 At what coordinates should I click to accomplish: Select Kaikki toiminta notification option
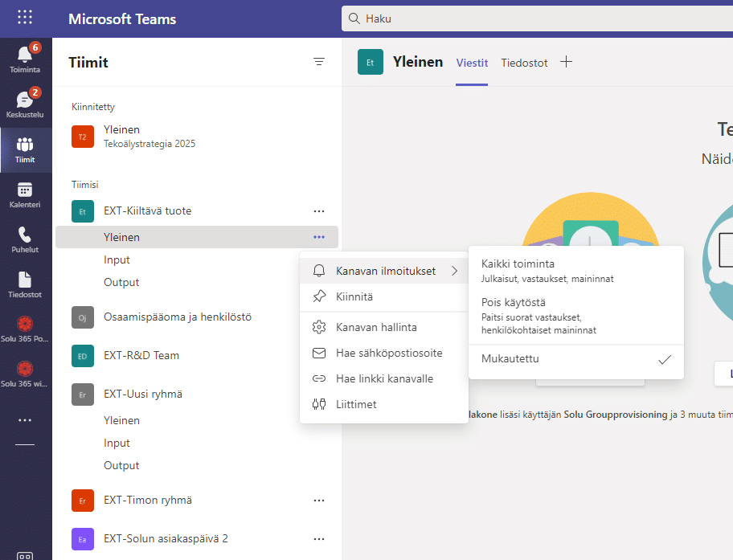(x=576, y=271)
